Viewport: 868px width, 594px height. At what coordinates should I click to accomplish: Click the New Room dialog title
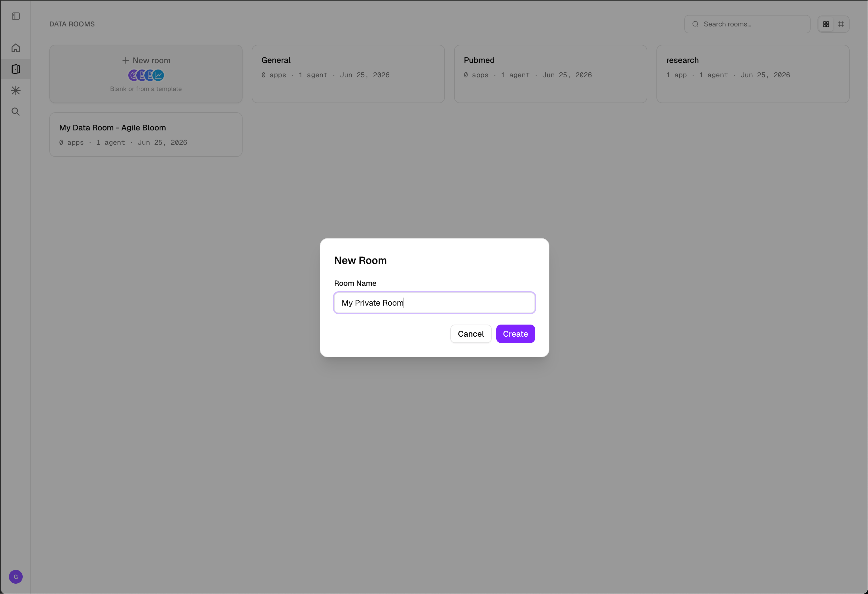[361, 261]
